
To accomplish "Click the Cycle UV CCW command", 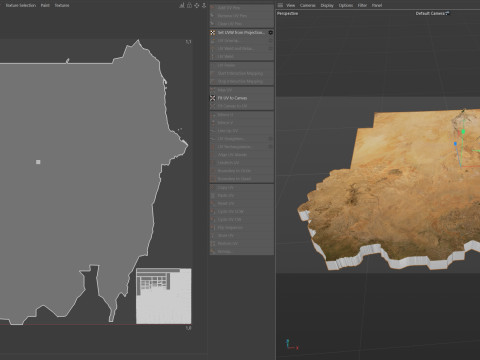I will click(242, 212).
